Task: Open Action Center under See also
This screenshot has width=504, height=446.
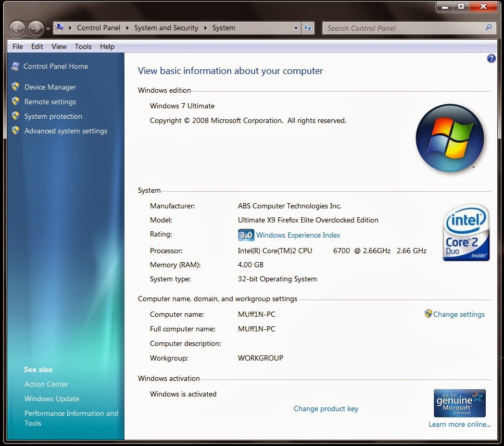Action: [46, 385]
